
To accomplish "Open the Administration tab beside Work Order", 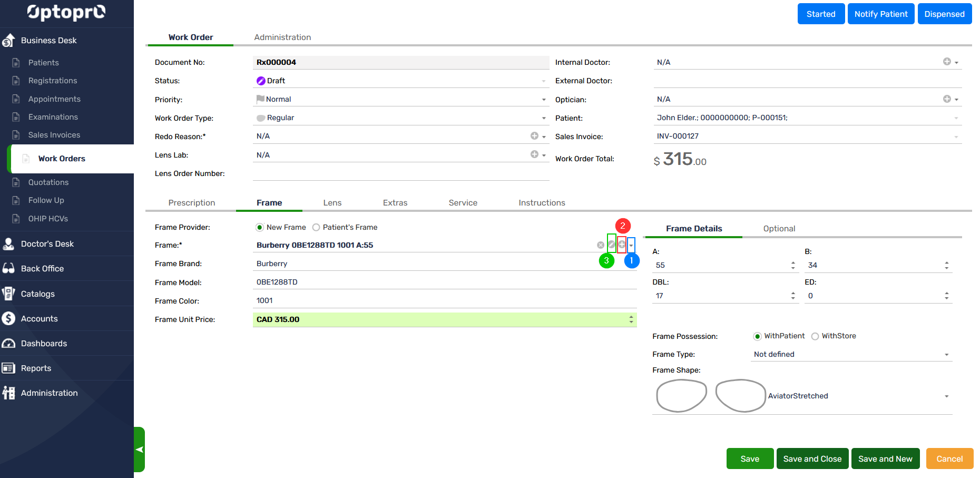I will tap(282, 37).
